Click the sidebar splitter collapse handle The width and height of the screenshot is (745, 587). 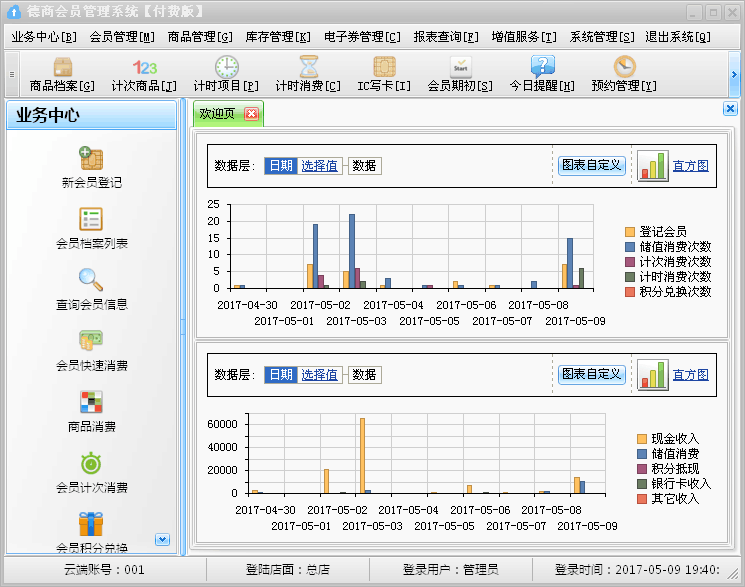[183, 327]
